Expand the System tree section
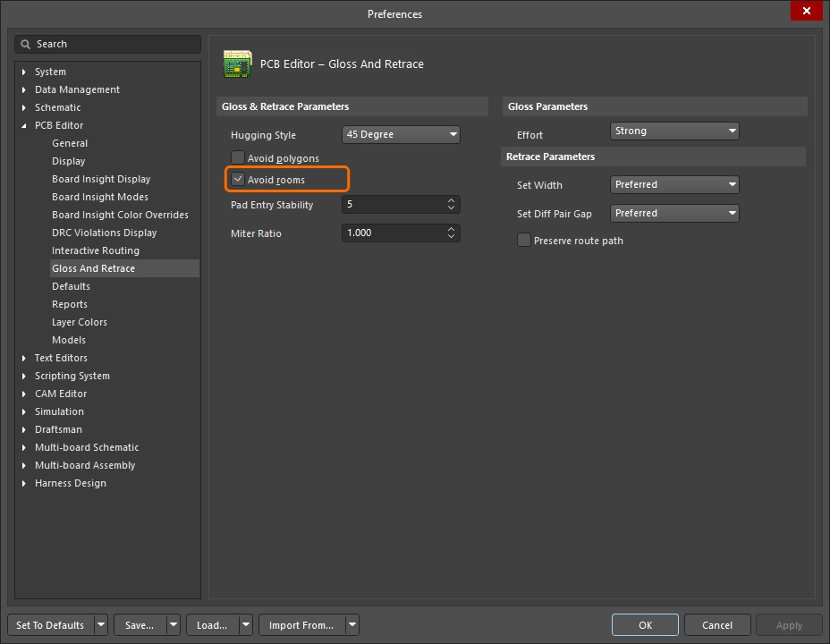Screen dimensions: 830x644 point(22,72)
